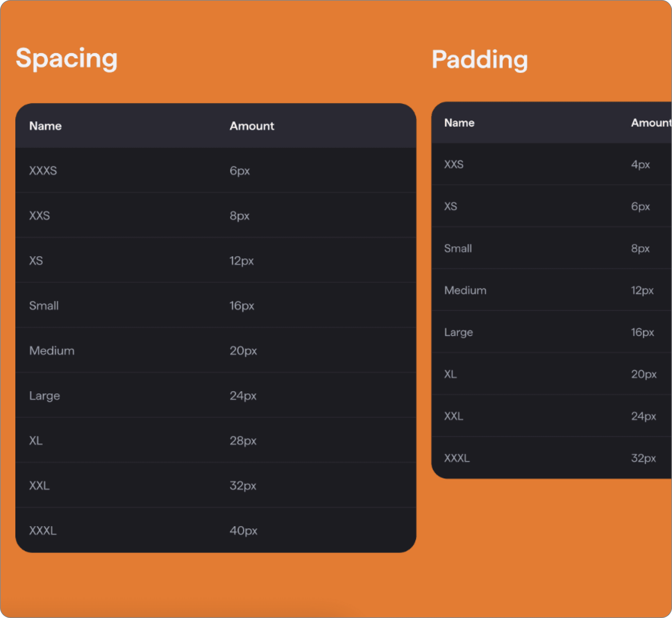Click the Padding heading
This screenshot has height=618, width=672.
click(x=480, y=60)
